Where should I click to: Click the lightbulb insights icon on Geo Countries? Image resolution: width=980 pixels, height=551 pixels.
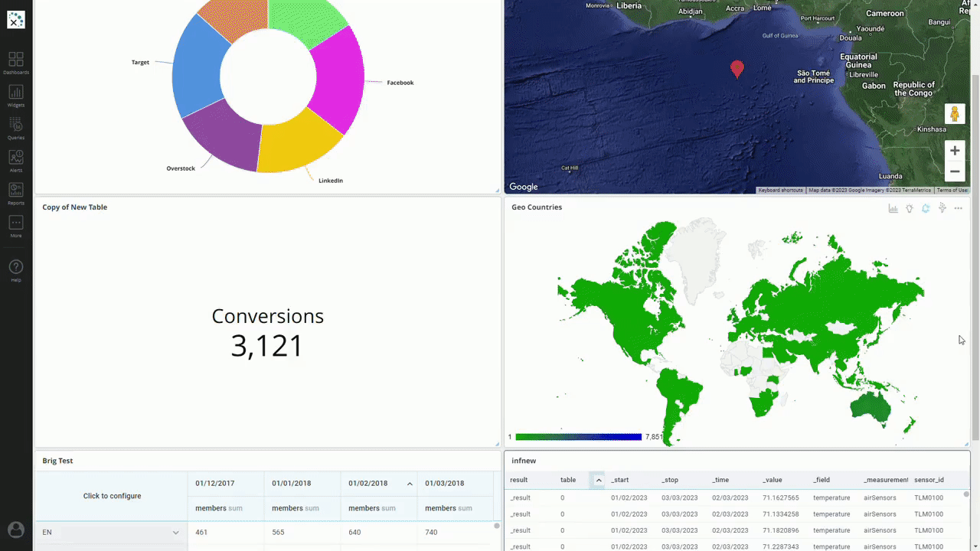pyautogui.click(x=910, y=208)
